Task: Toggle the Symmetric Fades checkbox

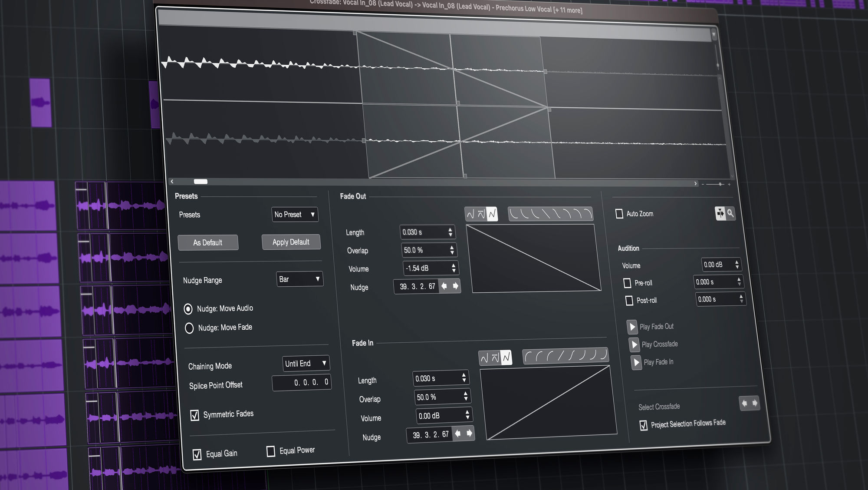Action: click(x=195, y=415)
